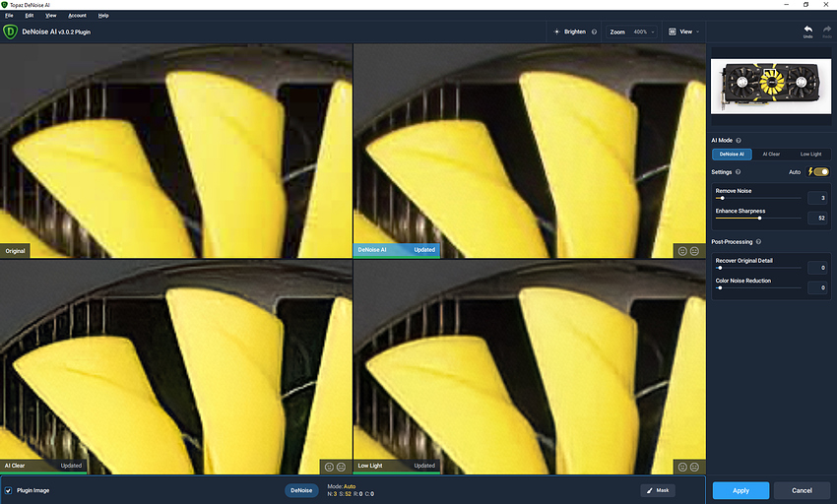
Task: Open the Edit menu
Action: click(30, 16)
